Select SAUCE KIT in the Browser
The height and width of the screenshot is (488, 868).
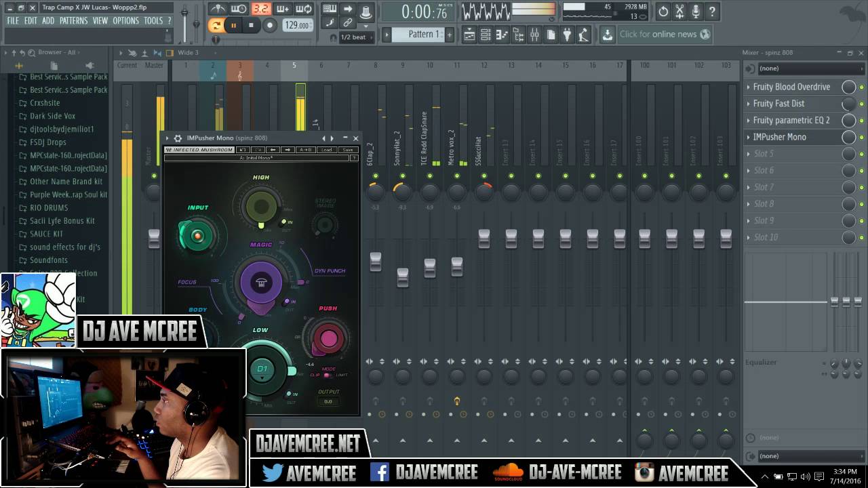coord(45,234)
